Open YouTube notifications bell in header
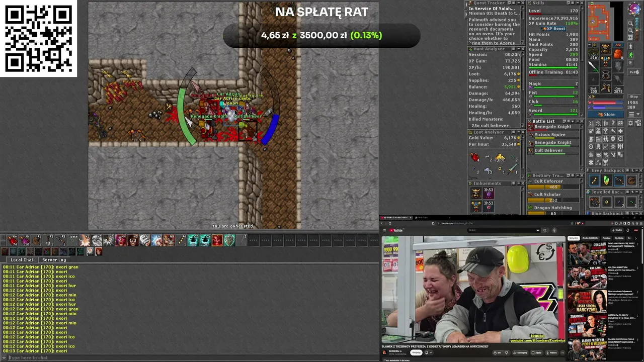This screenshot has width=644, height=362. point(628,230)
